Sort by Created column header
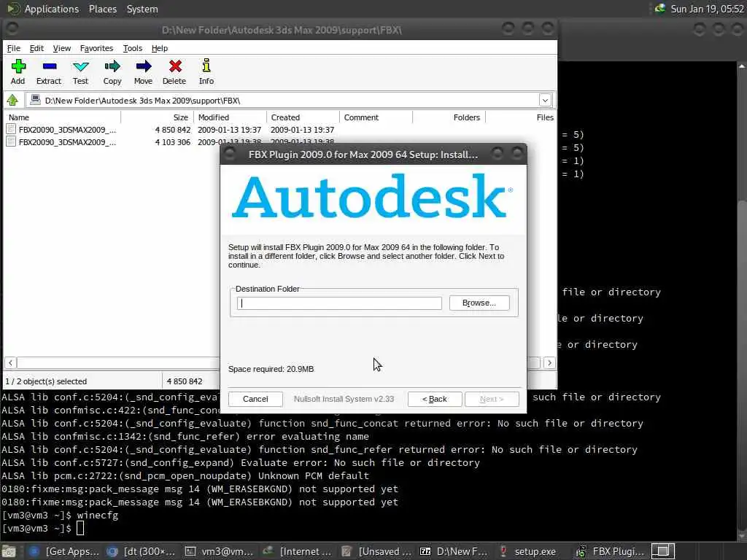Image resolution: width=747 pixels, height=560 pixels. click(x=303, y=117)
